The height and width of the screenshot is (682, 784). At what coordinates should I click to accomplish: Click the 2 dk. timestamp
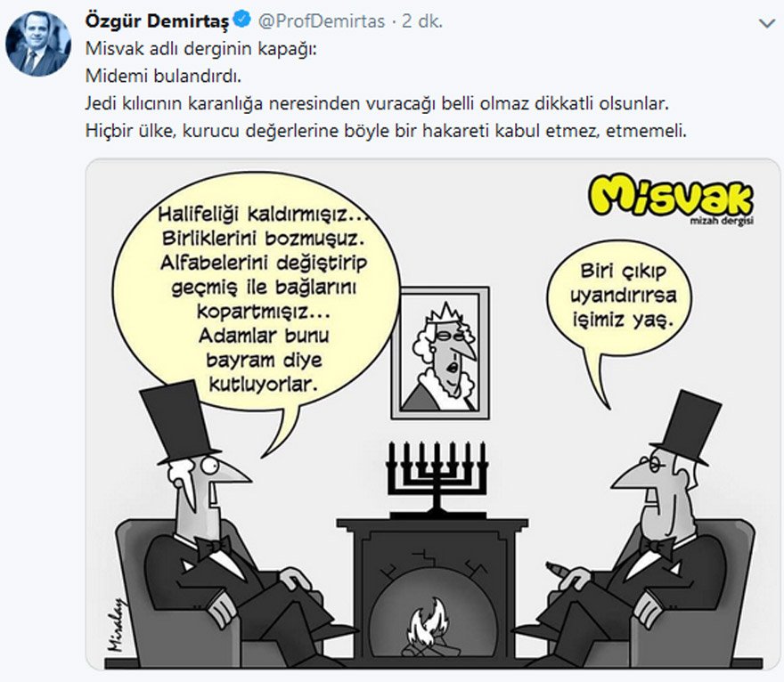[x=422, y=21]
